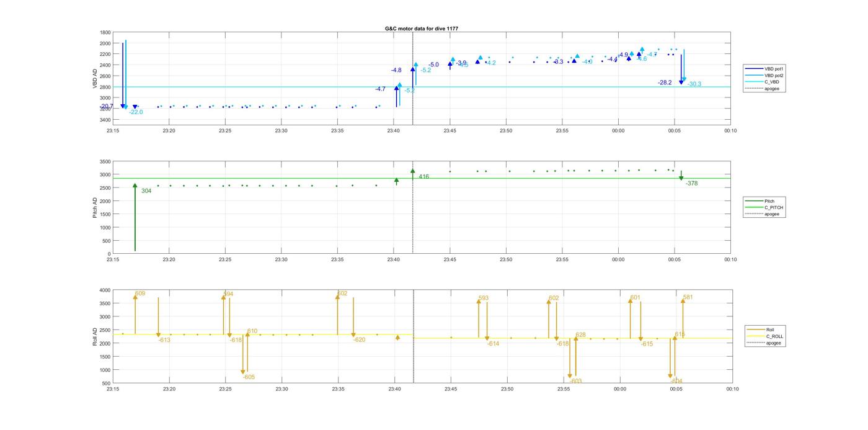Click the '581' roll data label

point(688,297)
